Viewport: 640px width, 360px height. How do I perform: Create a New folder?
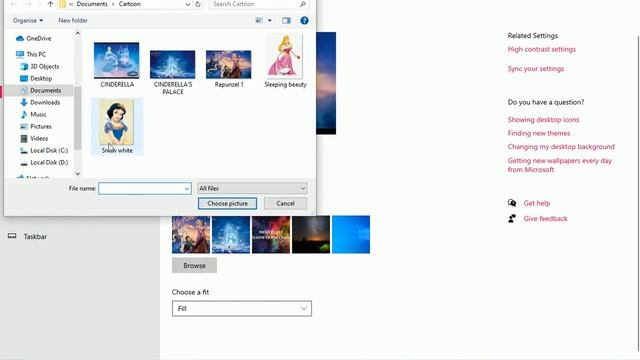coord(73,20)
